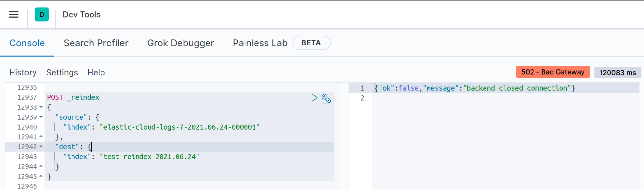
Task: Open console Settings
Action: tap(62, 73)
